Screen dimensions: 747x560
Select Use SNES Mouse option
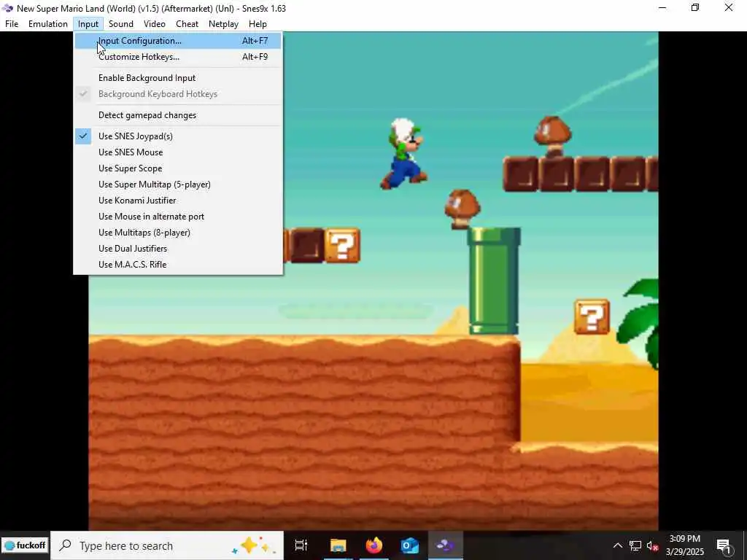178,152
